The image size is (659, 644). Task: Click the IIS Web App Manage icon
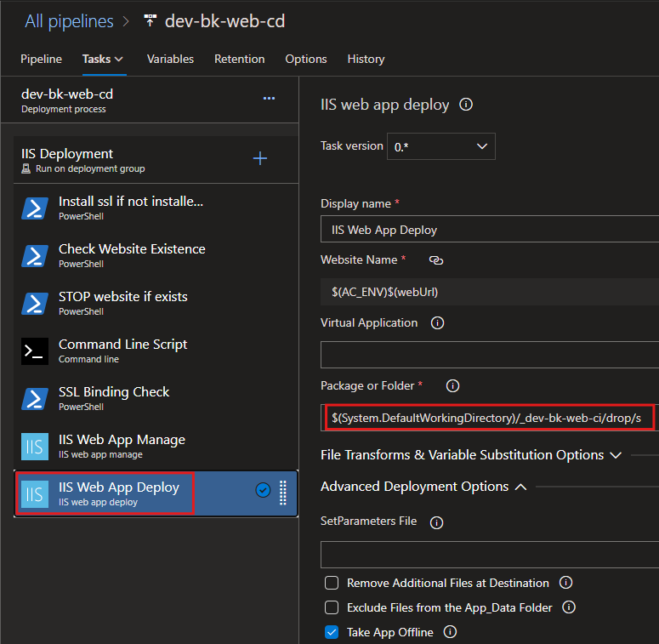[35, 447]
